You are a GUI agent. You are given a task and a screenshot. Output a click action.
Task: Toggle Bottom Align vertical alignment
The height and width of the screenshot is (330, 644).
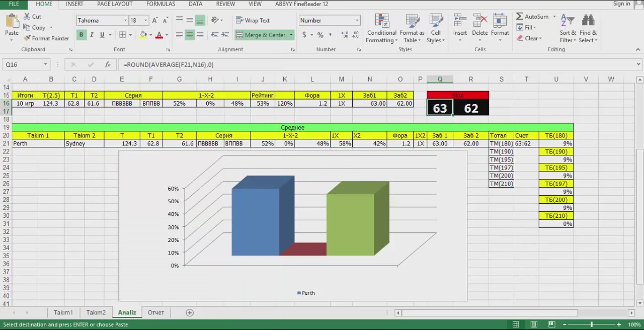pos(200,21)
